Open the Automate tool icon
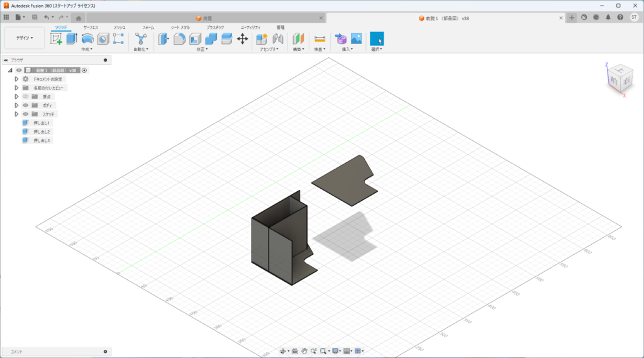 (141, 38)
